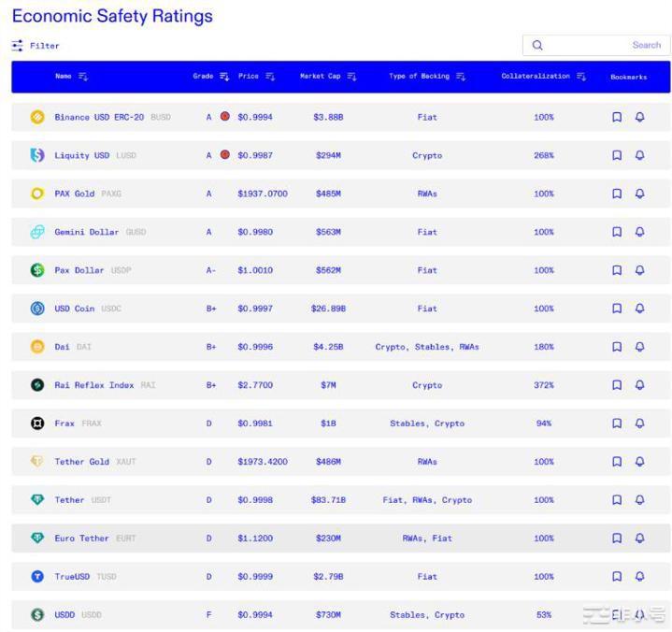The height and width of the screenshot is (632, 672).
Task: Click into the Search input field
Action: [598, 45]
